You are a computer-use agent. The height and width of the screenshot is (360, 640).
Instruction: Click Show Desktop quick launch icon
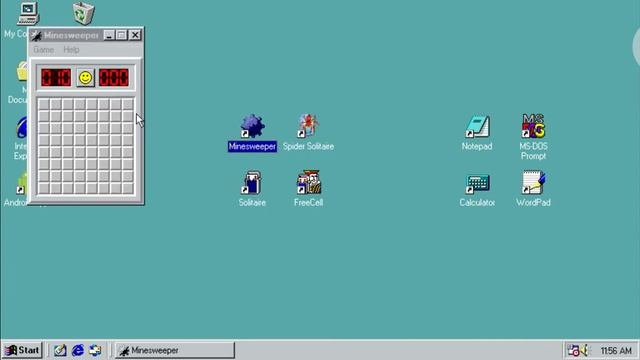pyautogui.click(x=60, y=350)
